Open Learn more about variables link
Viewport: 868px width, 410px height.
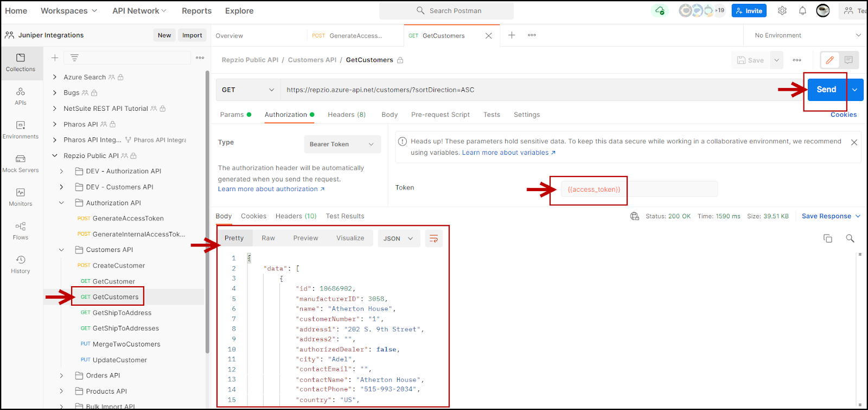click(x=508, y=153)
